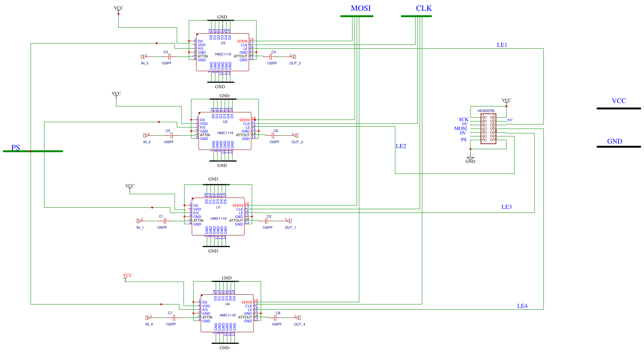Select the LE3 net label
Image resolution: width=644 pixels, height=354 pixels.
pyautogui.click(x=506, y=207)
